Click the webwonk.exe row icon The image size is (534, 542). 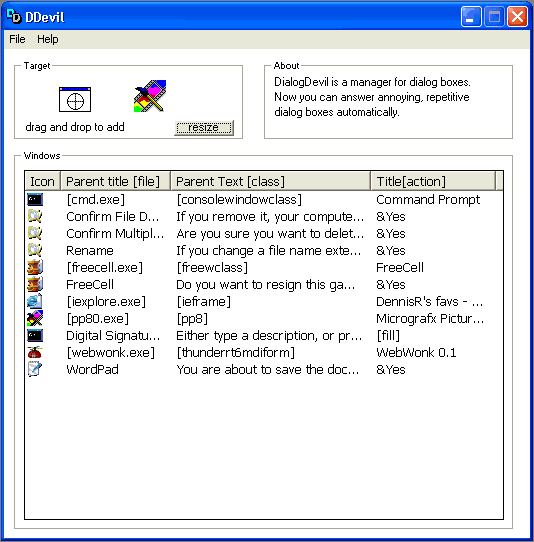[x=35, y=352]
